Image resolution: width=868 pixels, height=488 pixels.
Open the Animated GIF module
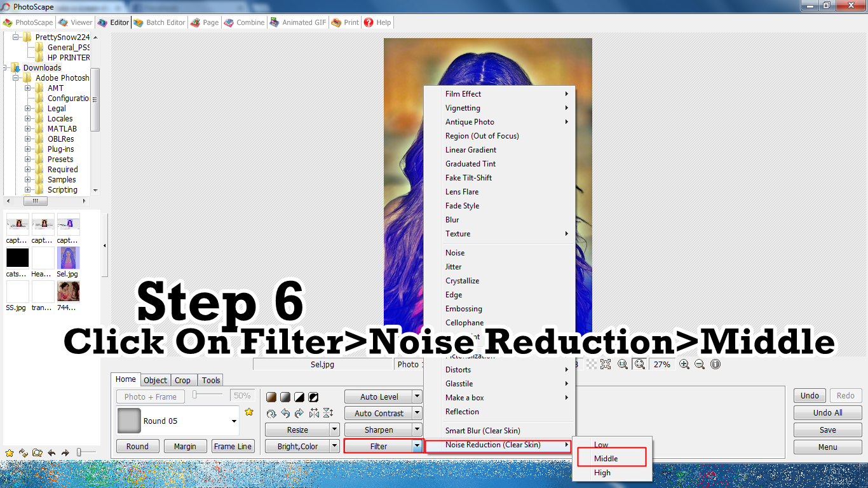point(297,22)
